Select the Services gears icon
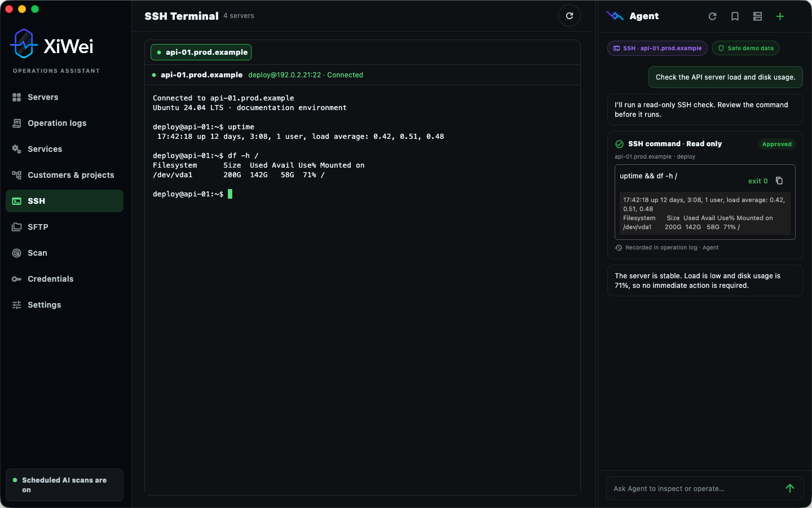The image size is (812, 508). click(17, 149)
